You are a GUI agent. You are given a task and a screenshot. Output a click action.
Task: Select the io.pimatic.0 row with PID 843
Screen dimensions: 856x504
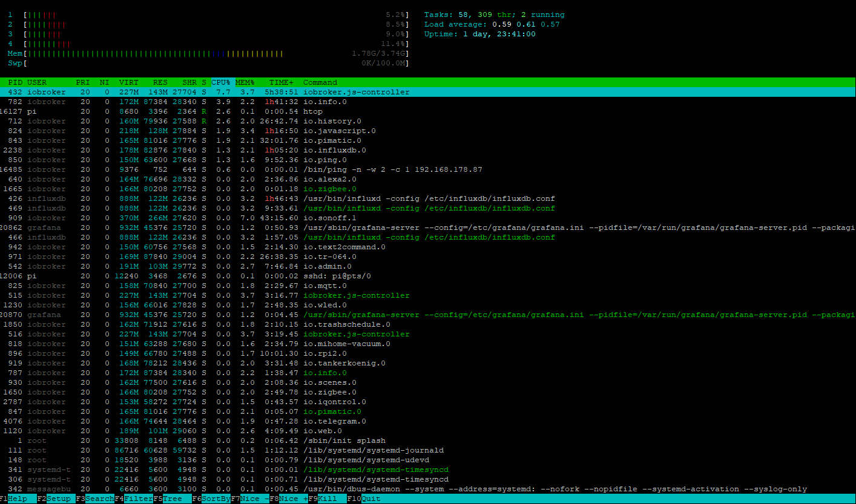click(x=428, y=140)
